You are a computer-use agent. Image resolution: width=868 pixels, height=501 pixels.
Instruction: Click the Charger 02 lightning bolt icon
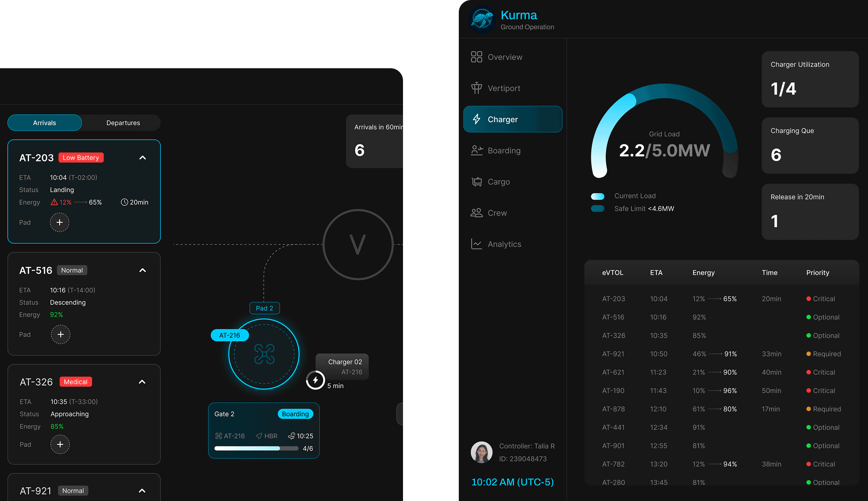[315, 380]
